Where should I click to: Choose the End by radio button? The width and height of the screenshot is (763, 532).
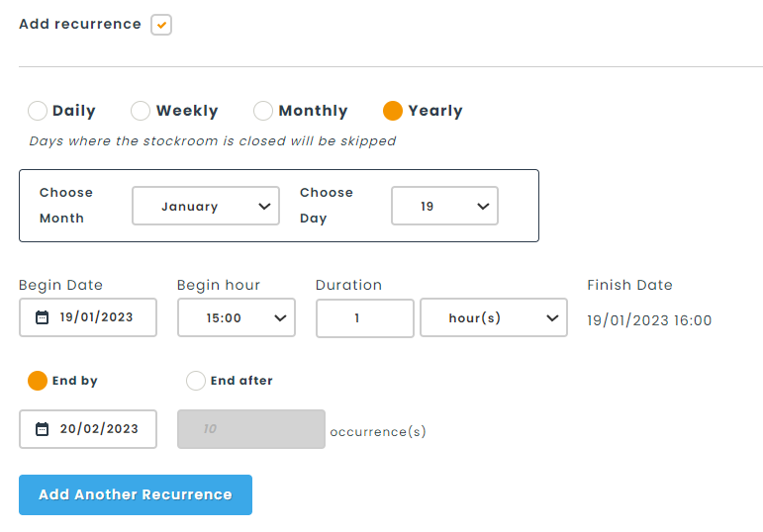tap(38, 381)
